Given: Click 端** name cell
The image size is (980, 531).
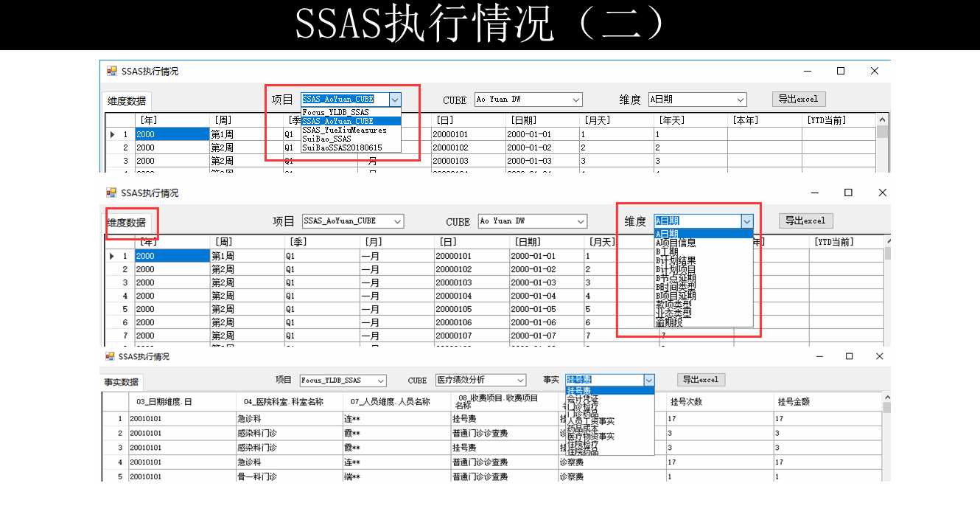Looking at the screenshot, I should [396, 476].
